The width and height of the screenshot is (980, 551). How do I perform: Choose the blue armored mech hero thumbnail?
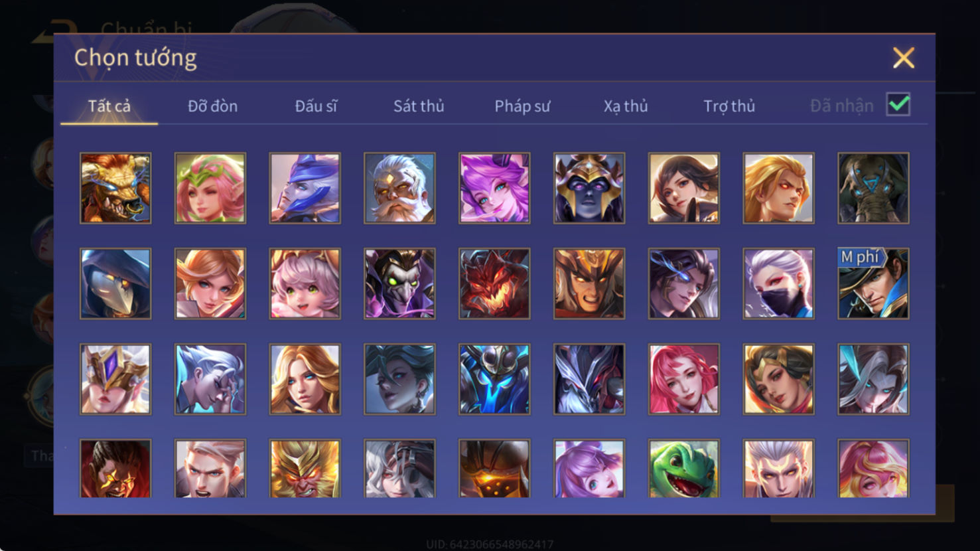coord(494,380)
